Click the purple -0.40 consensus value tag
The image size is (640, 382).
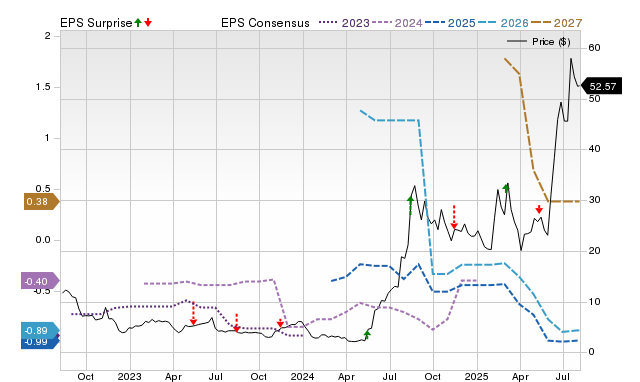[x=40, y=281]
